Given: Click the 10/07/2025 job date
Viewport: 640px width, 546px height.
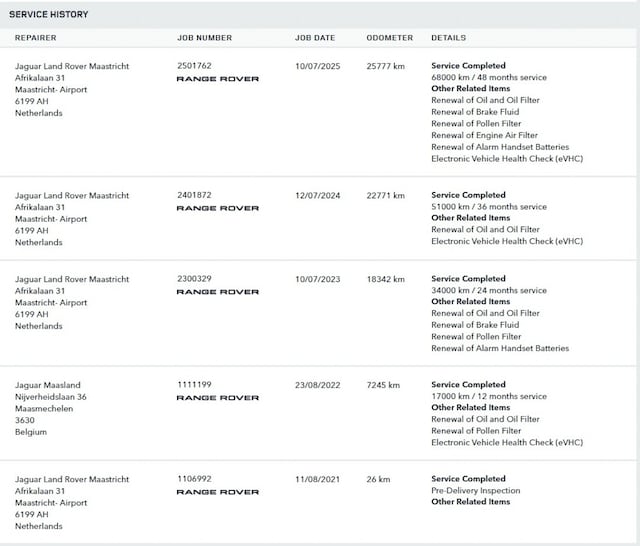Looking at the screenshot, I should pos(318,66).
